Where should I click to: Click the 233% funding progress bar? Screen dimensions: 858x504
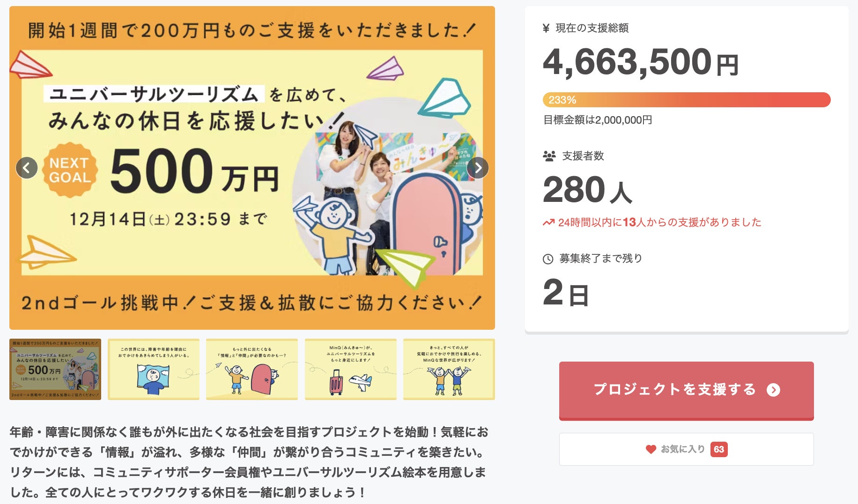coord(686,100)
